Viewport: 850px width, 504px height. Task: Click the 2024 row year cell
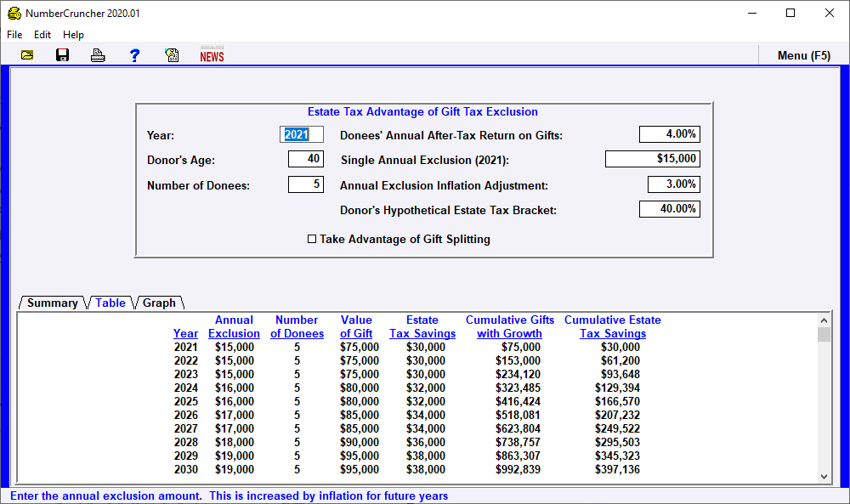[x=186, y=388]
